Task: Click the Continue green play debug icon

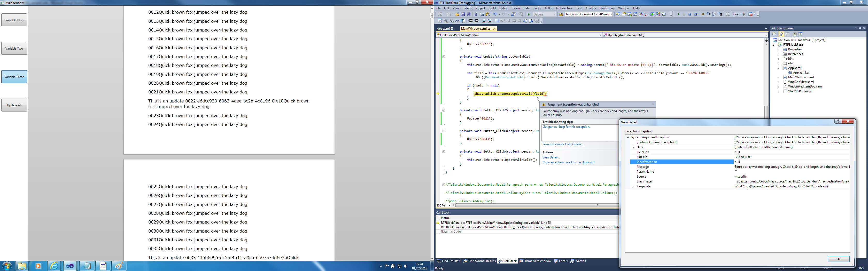Action: [x=678, y=14]
